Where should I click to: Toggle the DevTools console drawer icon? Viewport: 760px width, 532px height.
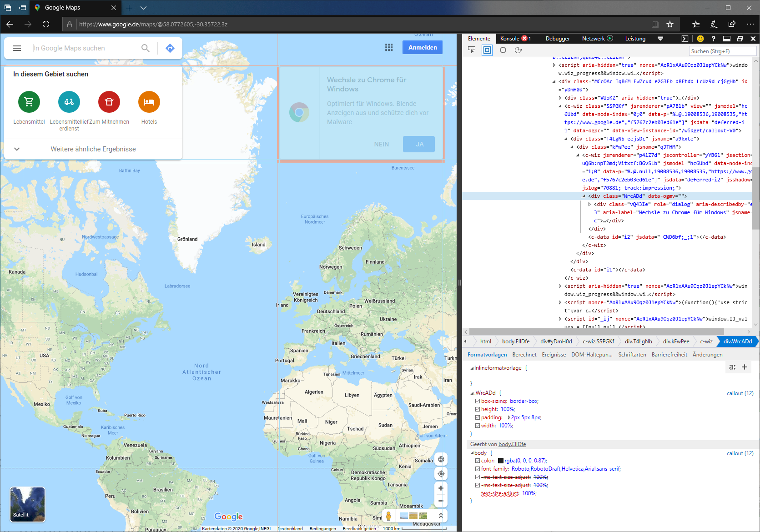685,39
